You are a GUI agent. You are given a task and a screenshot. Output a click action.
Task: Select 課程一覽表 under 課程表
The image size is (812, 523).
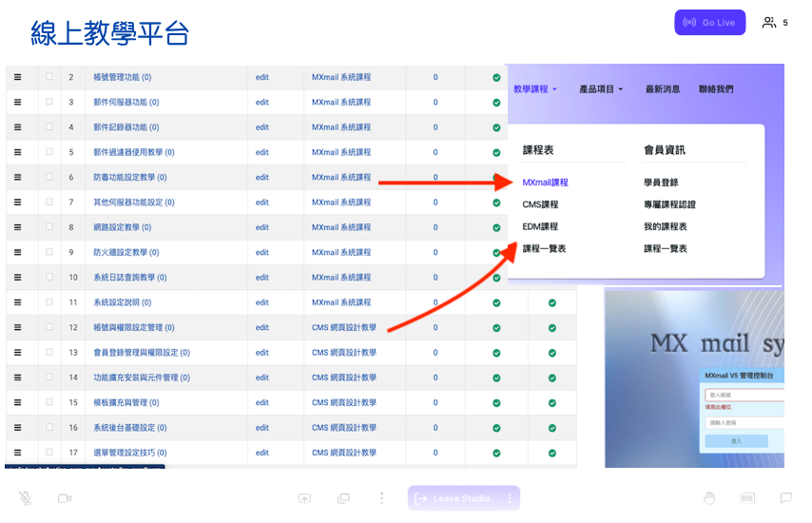544,249
